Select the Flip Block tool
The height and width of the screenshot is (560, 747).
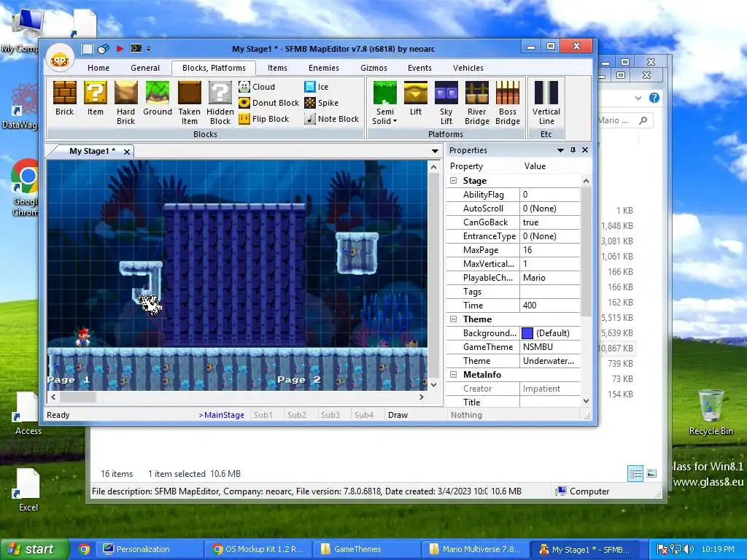pyautogui.click(x=264, y=119)
